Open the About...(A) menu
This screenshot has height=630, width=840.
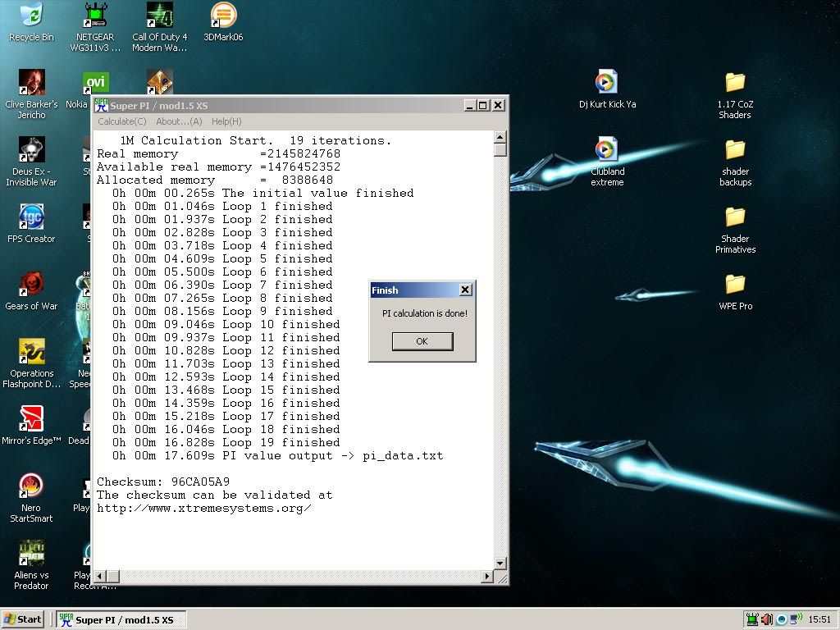(179, 121)
